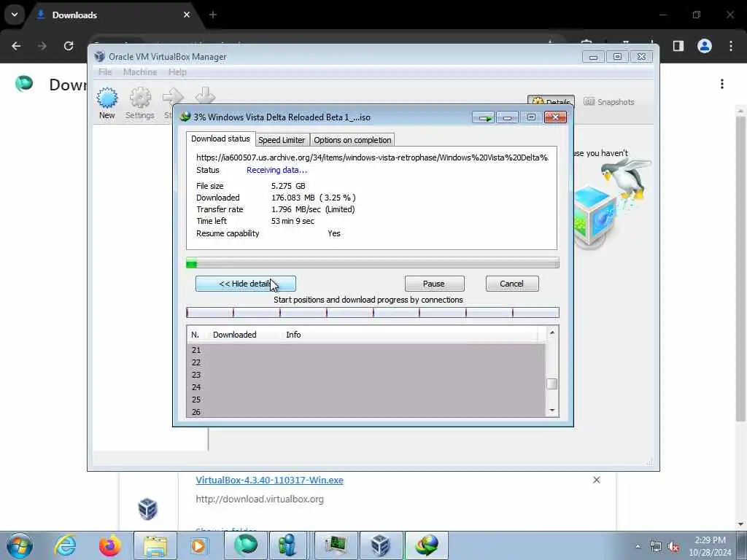747x560 pixels.
Task: Open the tab search dropdown arrow
Action: pyautogui.click(x=15, y=15)
